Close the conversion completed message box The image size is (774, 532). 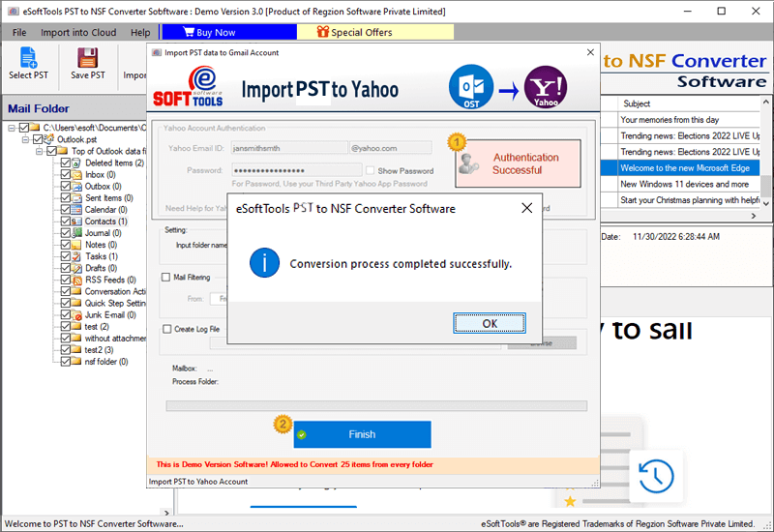click(526, 208)
